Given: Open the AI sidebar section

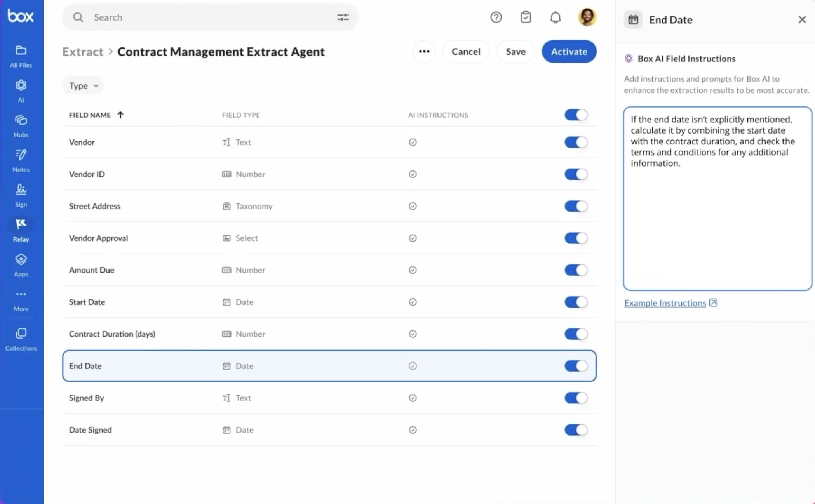Looking at the screenshot, I should click(21, 91).
